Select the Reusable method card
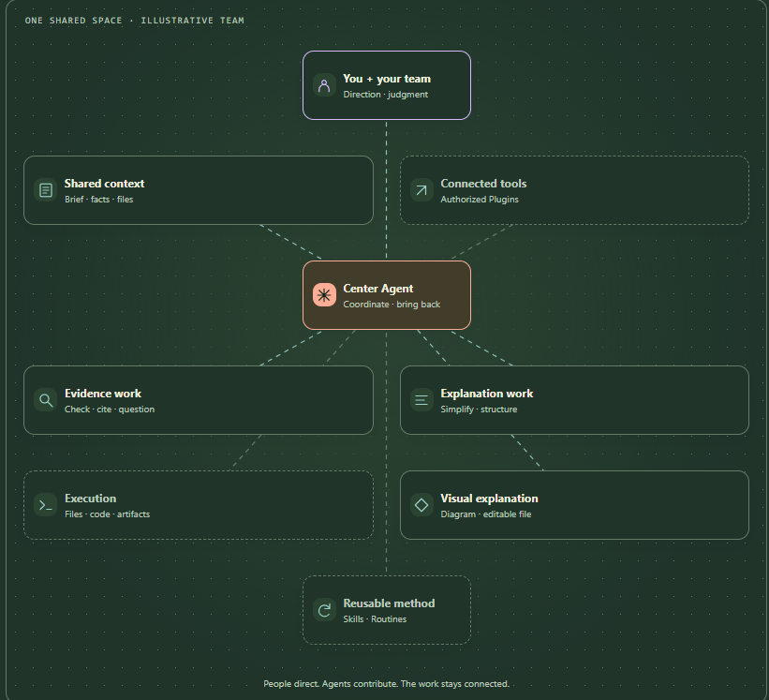This screenshot has height=700, width=769. [387, 610]
